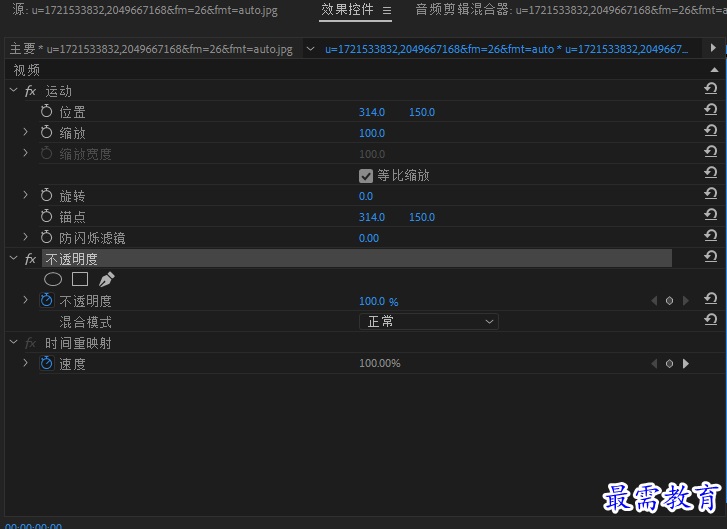
Task: Reset the 防闪烁滤镜 anti-flicker parameter
Action: [710, 236]
